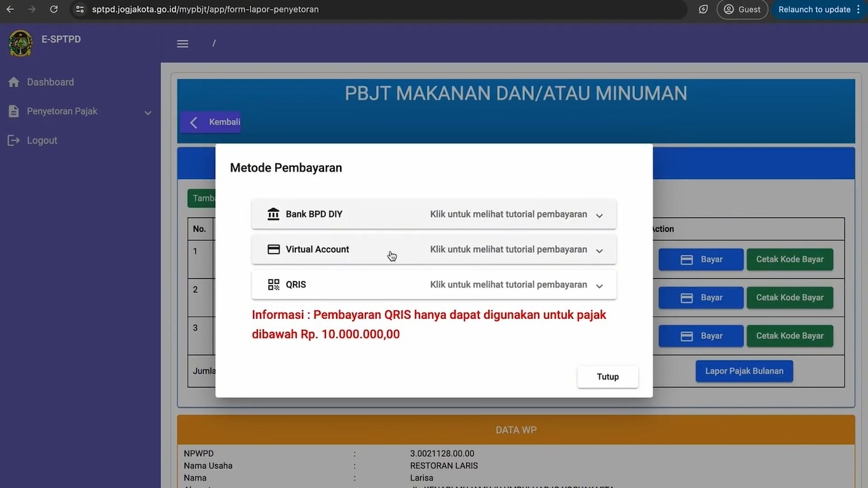Click the QRIS QR code icon
This screenshot has height=488, width=868.
(x=273, y=285)
